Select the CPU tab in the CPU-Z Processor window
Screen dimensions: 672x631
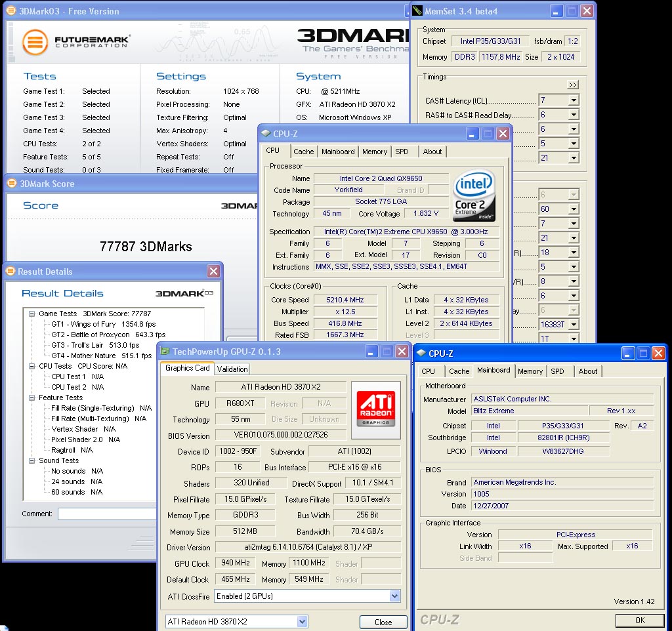coord(272,151)
